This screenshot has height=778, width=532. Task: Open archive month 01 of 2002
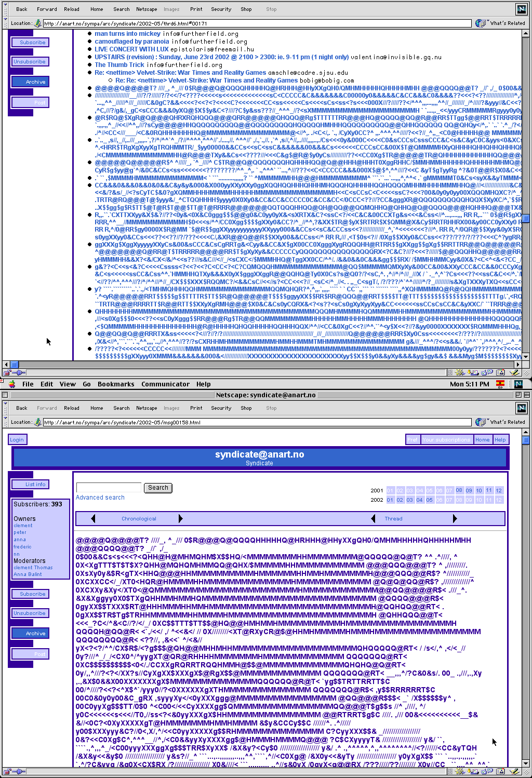click(x=390, y=500)
